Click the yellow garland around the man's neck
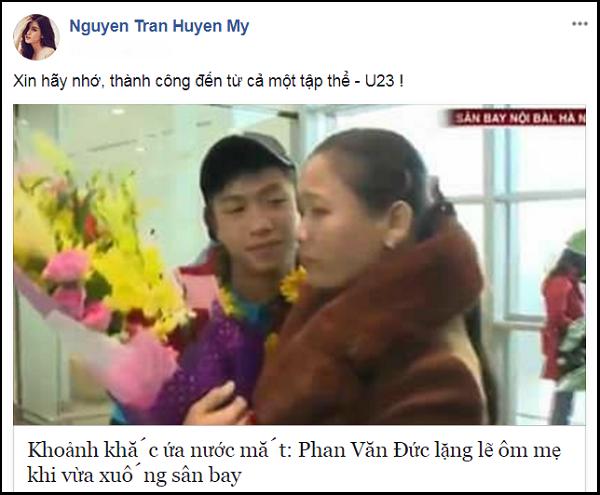600x495 pixels. 293,284
